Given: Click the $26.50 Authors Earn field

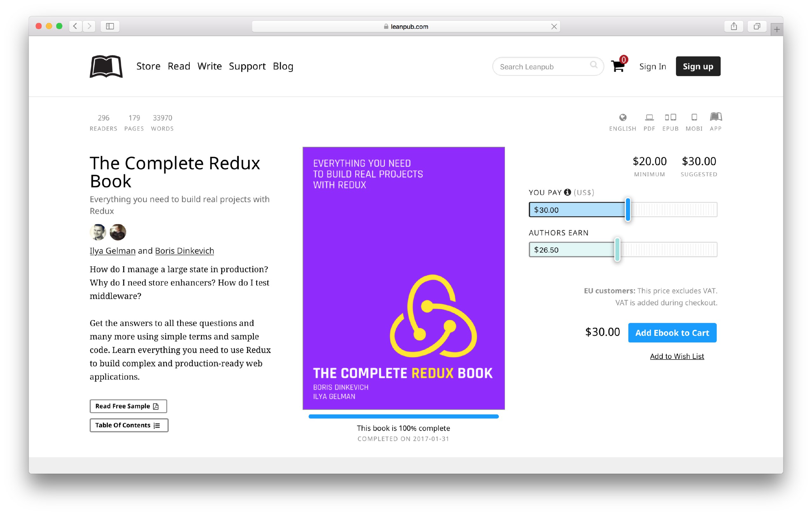Looking at the screenshot, I should 572,249.
